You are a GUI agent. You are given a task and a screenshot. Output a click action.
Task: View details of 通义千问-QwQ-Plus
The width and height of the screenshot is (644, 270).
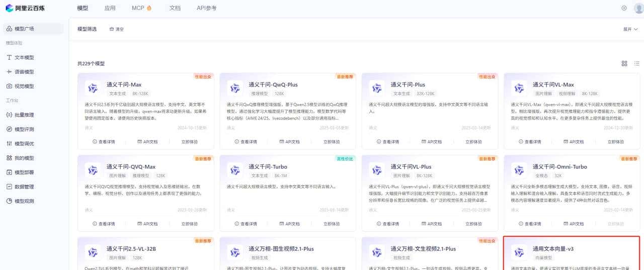(x=246, y=142)
